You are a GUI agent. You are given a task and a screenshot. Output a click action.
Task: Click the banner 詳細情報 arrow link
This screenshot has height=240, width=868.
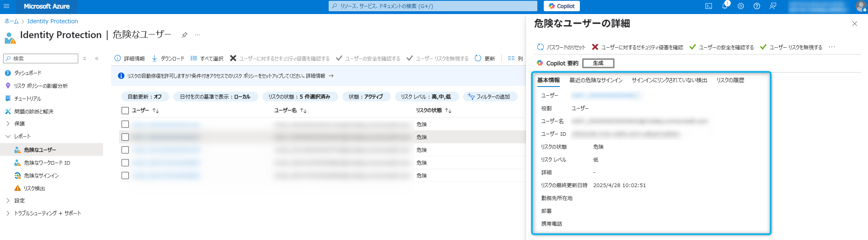tap(320, 76)
